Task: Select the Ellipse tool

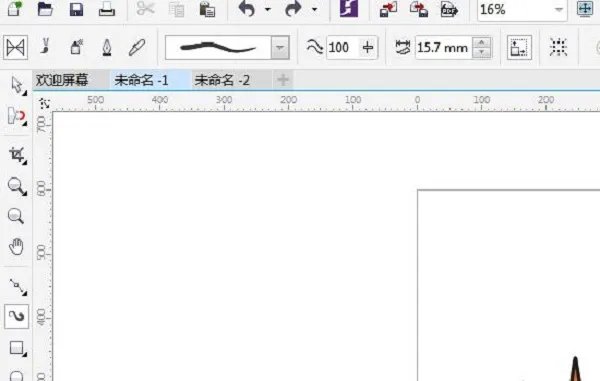Action: tap(16, 376)
